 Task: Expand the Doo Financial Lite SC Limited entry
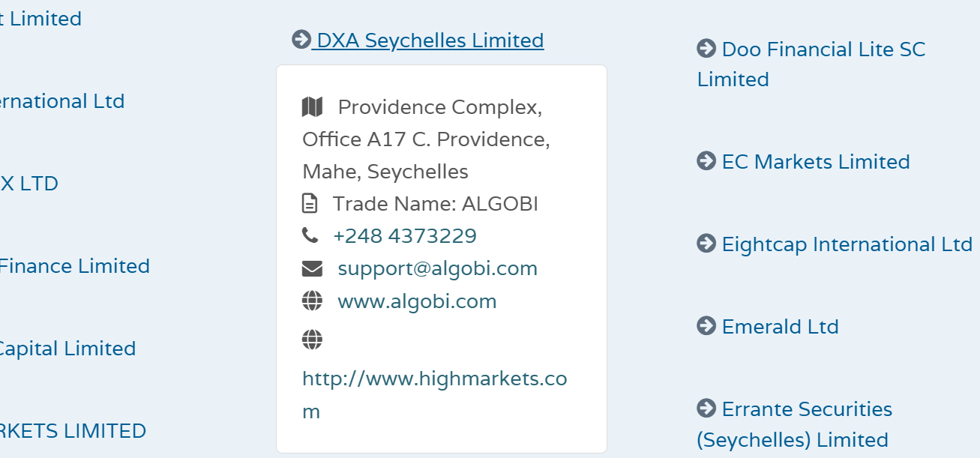[811, 64]
